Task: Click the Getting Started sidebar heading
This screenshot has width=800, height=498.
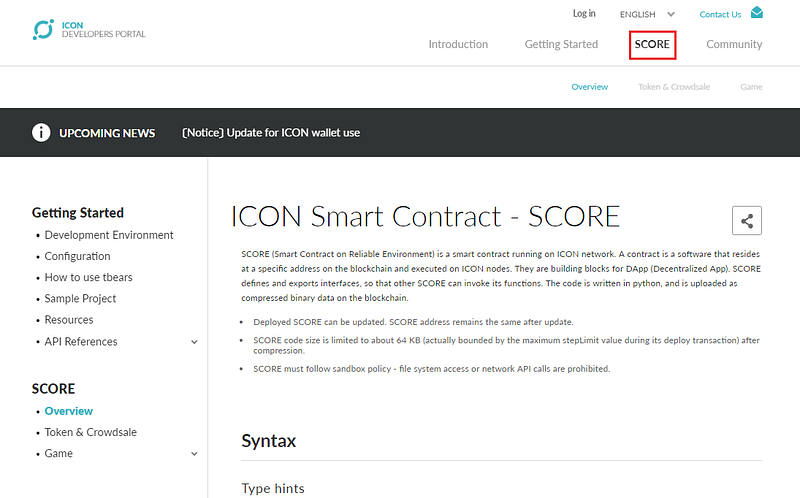Action: [78, 213]
